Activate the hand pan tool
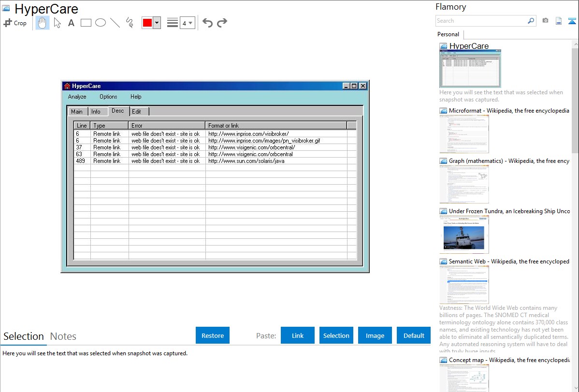 [x=43, y=23]
